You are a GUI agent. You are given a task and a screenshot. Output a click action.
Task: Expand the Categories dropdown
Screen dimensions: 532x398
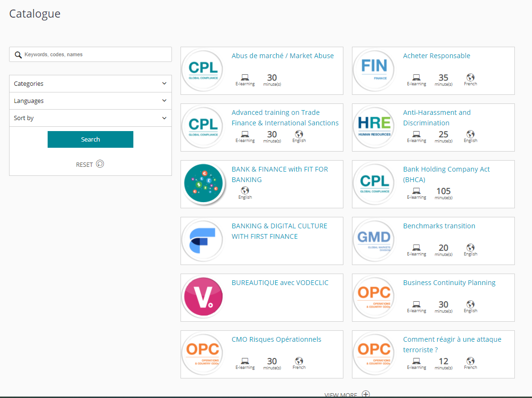tap(90, 83)
